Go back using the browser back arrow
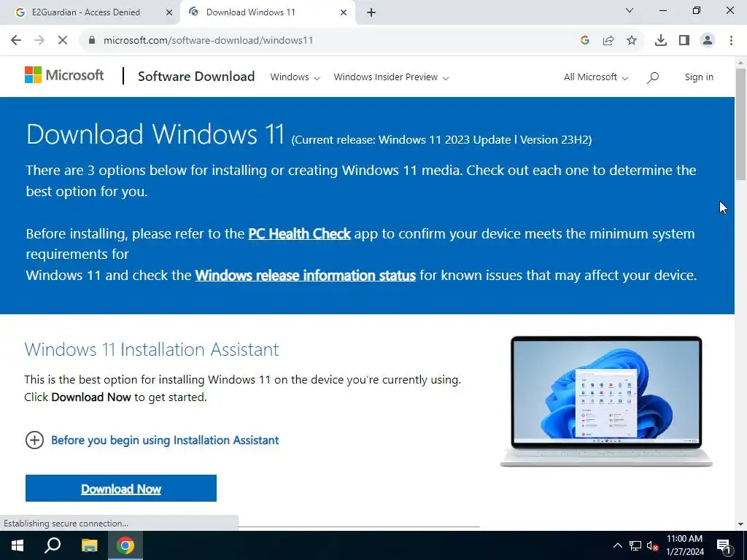747x560 pixels. [x=16, y=40]
